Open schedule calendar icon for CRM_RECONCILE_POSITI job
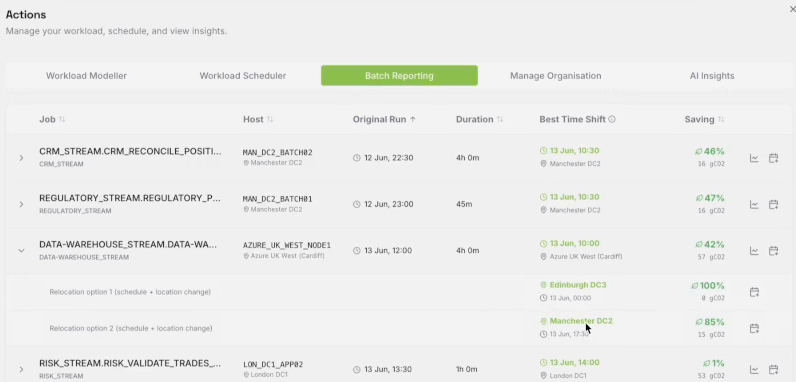 (x=773, y=158)
